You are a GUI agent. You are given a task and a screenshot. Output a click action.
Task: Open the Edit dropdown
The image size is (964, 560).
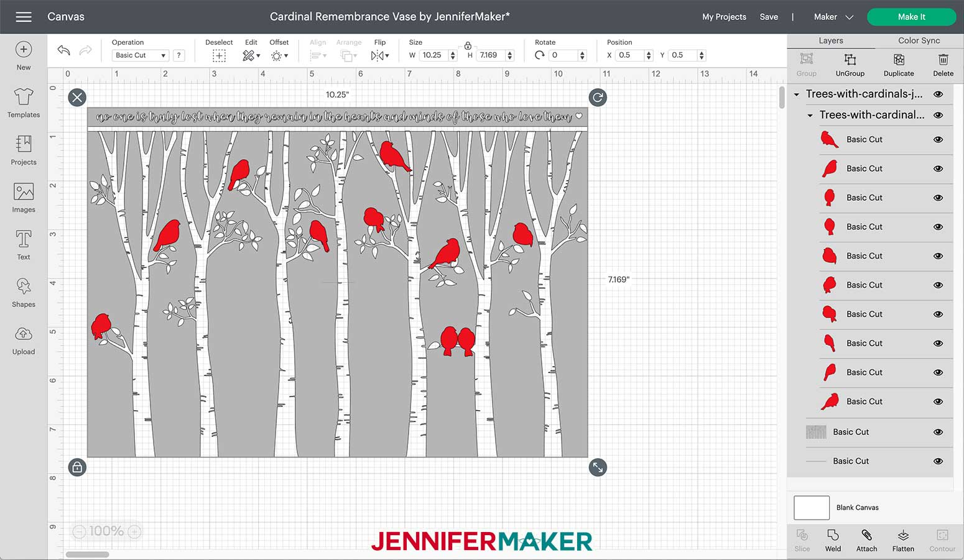tap(251, 56)
